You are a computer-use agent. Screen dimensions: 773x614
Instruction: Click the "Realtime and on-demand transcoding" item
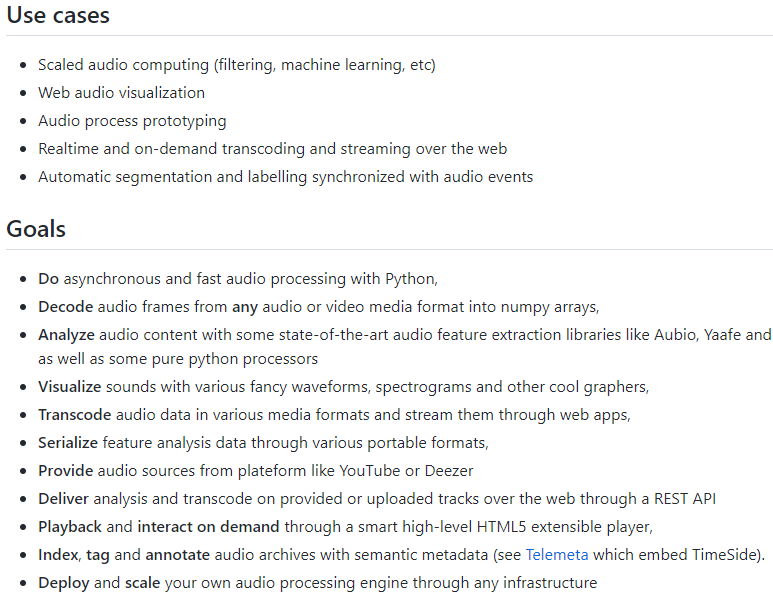pyautogui.click(x=272, y=149)
